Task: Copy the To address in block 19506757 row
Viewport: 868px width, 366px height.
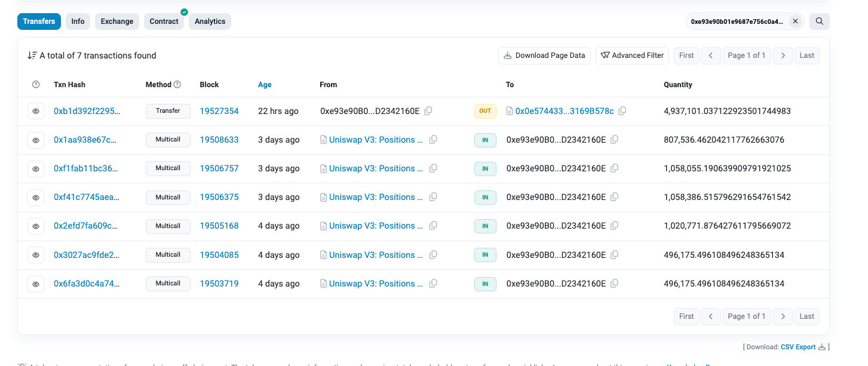Action: click(614, 168)
